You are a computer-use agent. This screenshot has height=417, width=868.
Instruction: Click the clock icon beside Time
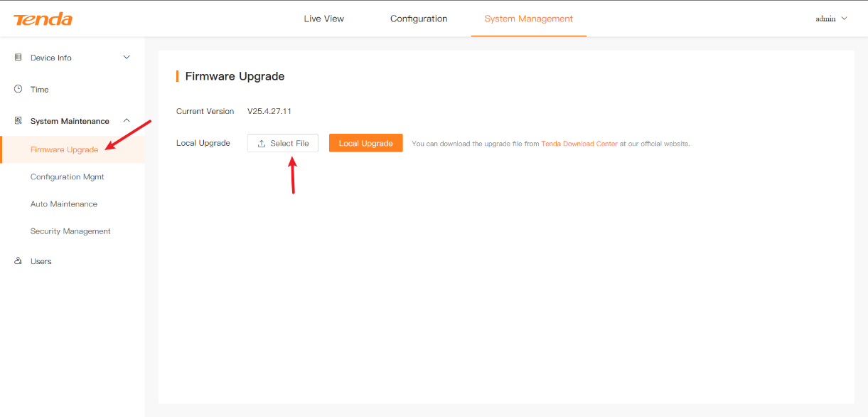click(18, 89)
